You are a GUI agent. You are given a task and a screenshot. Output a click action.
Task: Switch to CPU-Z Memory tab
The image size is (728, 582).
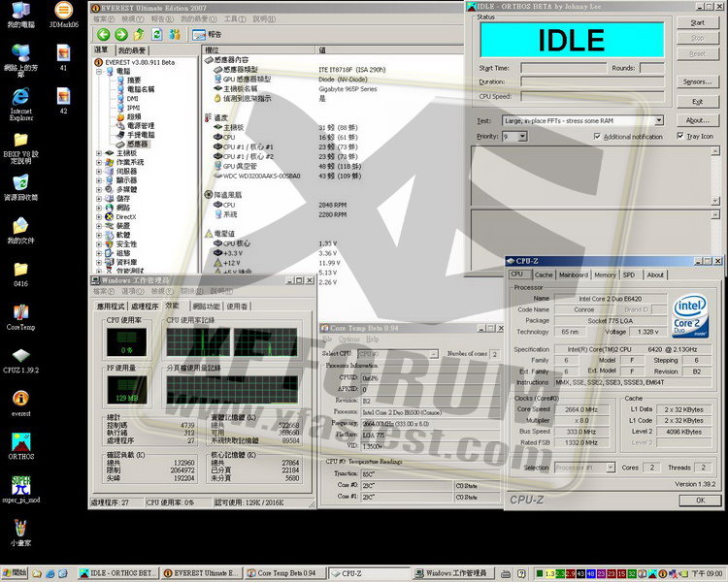(605, 275)
